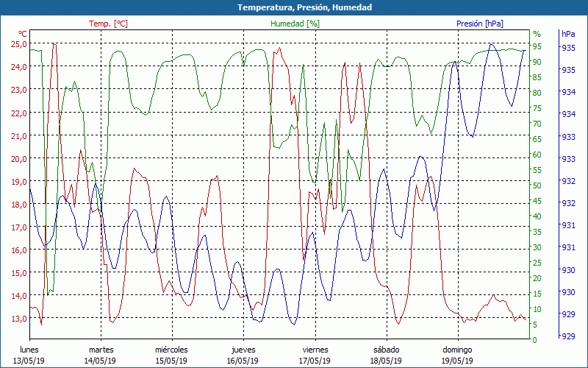Click the "17/05/19" date label

click(315, 361)
